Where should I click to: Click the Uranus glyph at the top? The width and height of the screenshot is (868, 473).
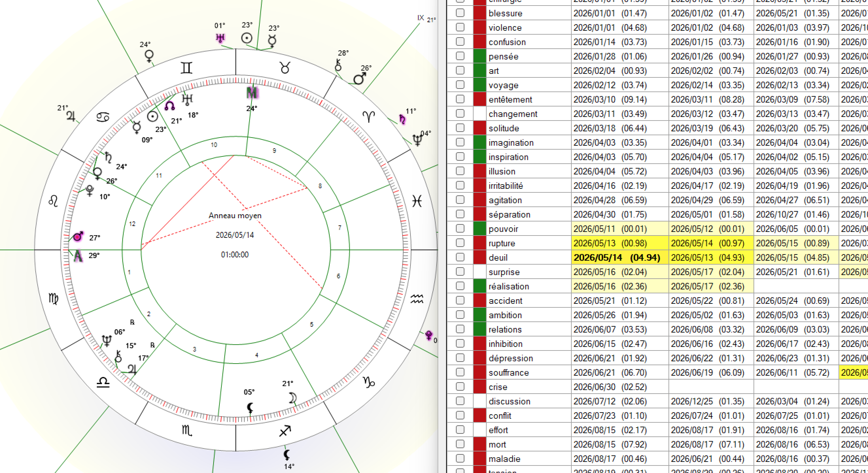tap(220, 38)
